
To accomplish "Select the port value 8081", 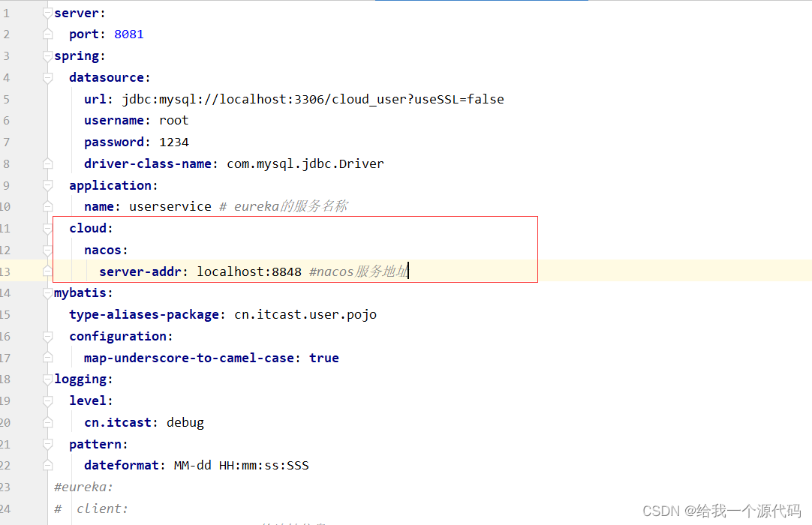I will pyautogui.click(x=128, y=34).
